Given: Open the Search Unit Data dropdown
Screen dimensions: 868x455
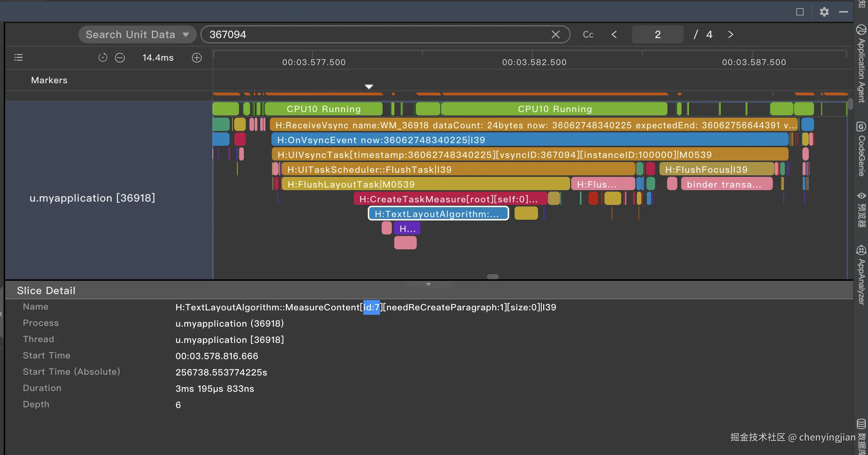Looking at the screenshot, I should (137, 34).
